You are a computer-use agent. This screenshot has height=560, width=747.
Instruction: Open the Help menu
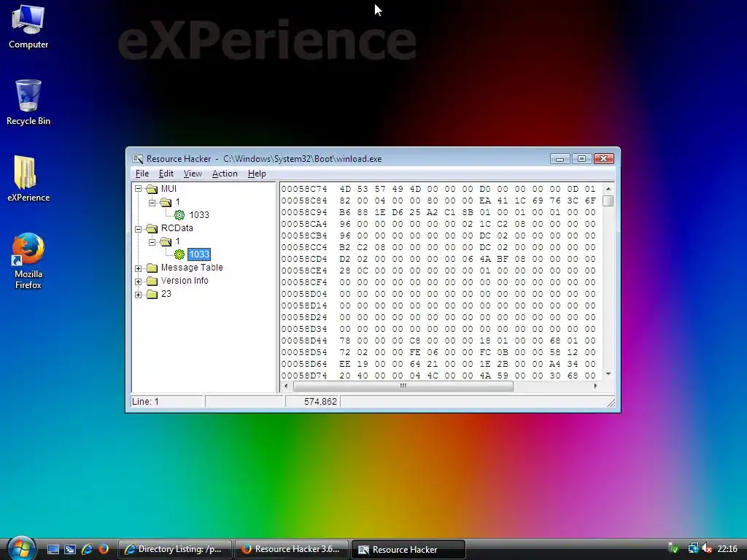(257, 174)
